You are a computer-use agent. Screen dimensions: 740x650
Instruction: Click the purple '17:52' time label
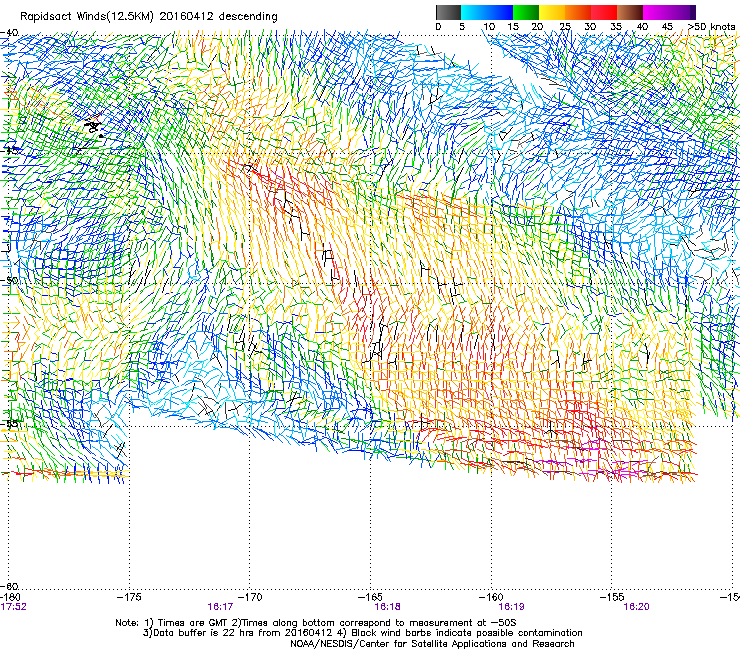pyautogui.click(x=14, y=607)
